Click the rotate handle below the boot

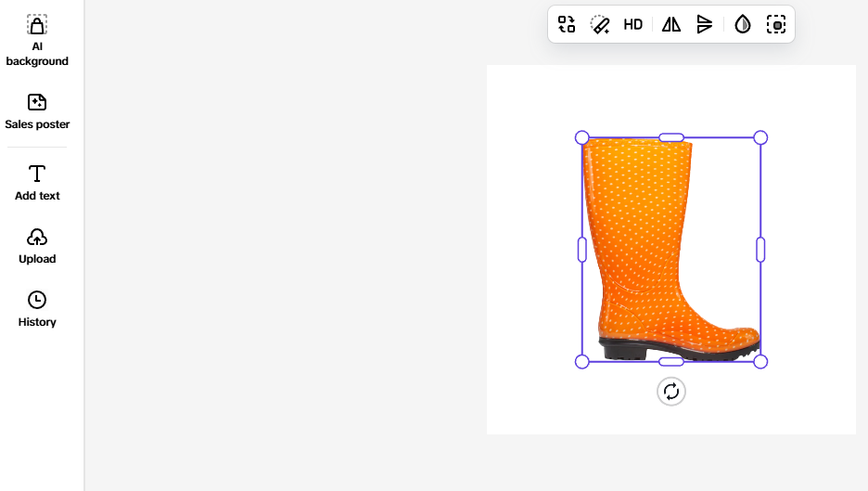[670, 392]
